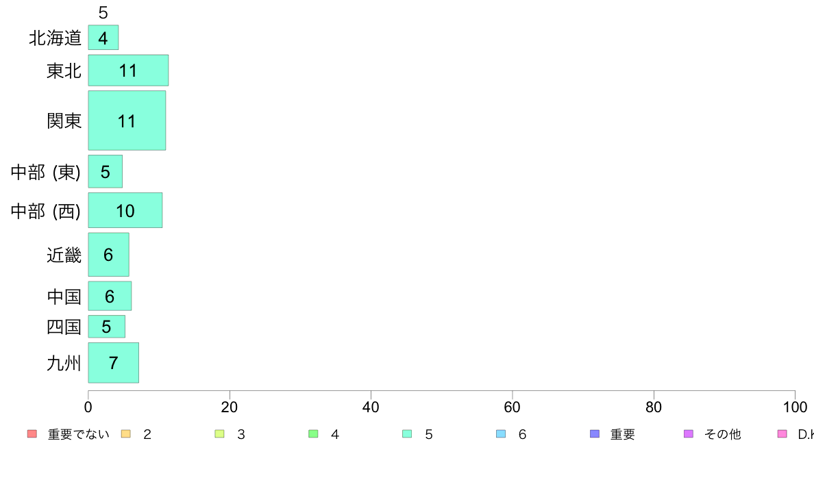814x504 pixels.
Task: Click the light blue legend swatch labeled 6
Action: tap(501, 434)
